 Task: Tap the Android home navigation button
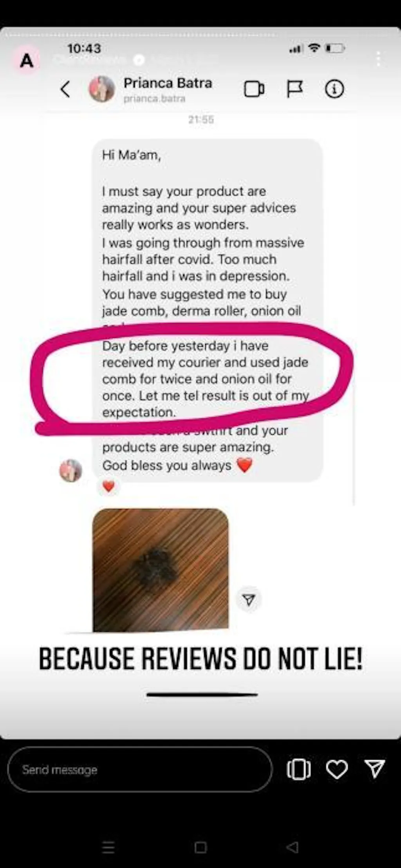pyautogui.click(x=200, y=848)
